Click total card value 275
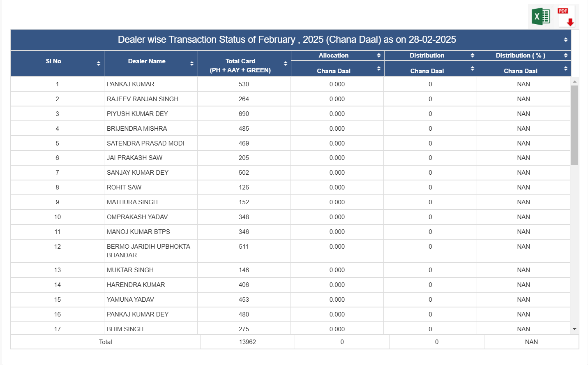This screenshot has width=588, height=365. point(244,329)
